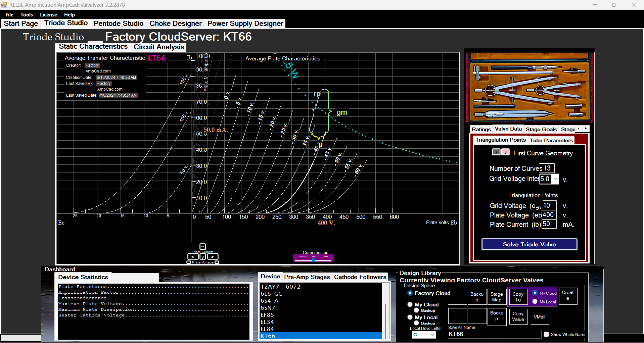This screenshot has height=343, width=644.
Task: Click the Copy Value button
Action: point(518,316)
